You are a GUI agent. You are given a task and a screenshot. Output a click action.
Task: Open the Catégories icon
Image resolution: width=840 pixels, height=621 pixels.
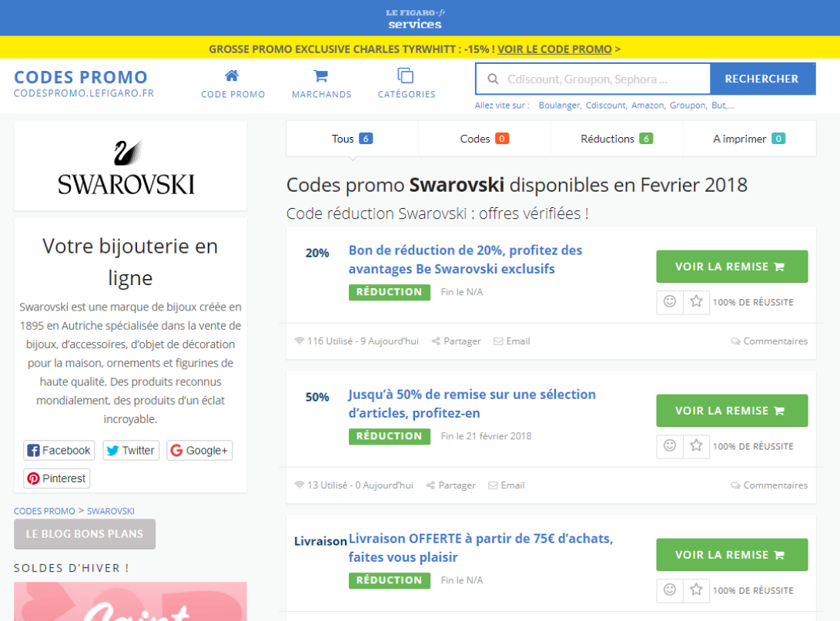click(406, 76)
